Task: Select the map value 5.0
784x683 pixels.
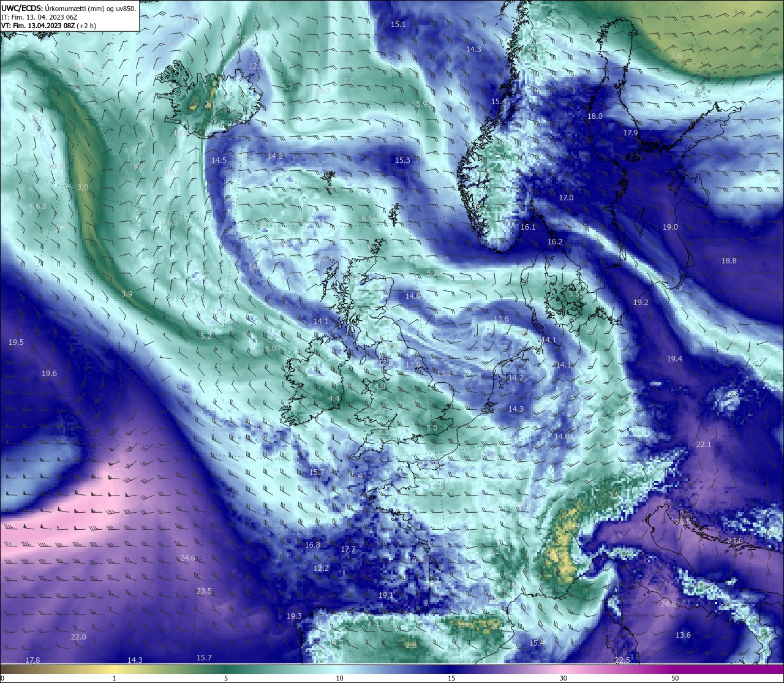Action: [x=432, y=428]
